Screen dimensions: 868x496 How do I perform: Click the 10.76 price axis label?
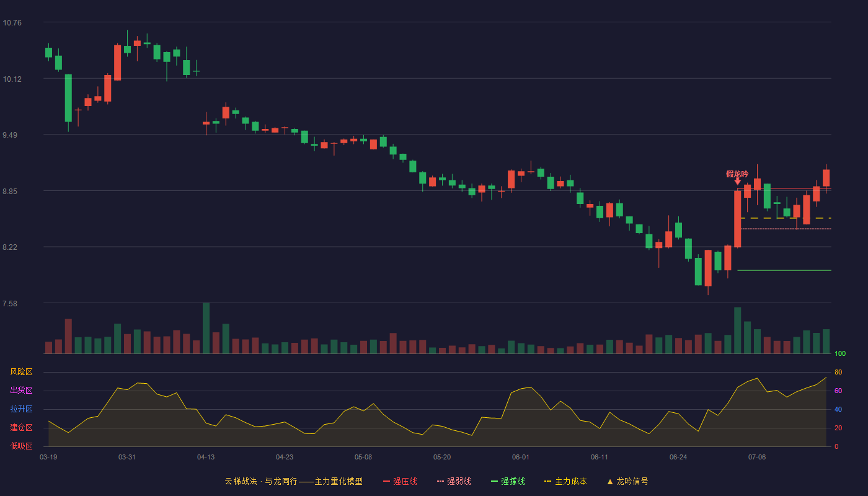[12, 23]
